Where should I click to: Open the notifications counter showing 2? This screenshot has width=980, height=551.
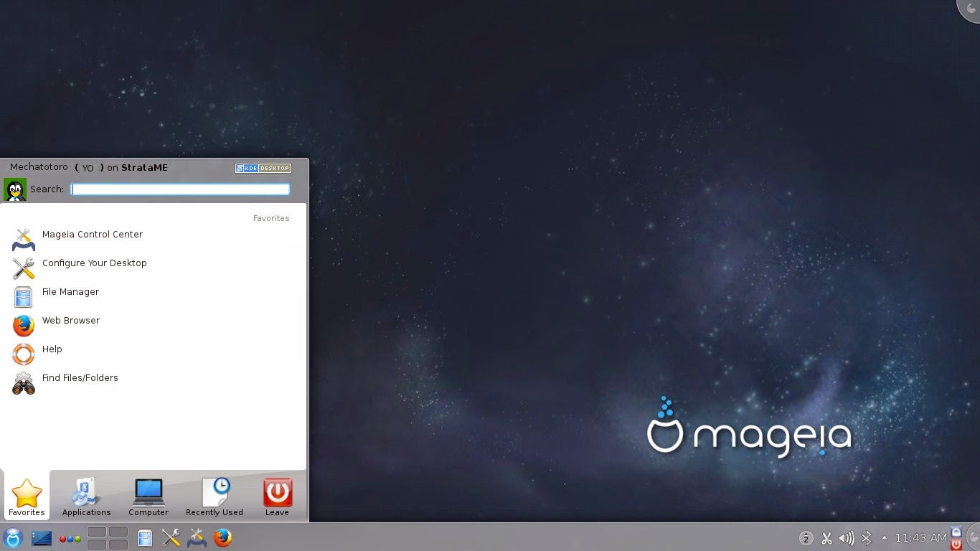click(x=806, y=538)
